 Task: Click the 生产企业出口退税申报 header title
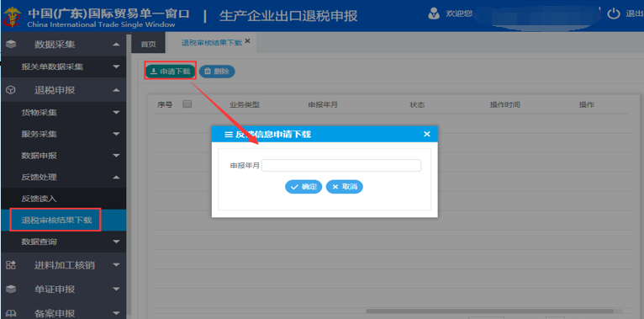click(288, 16)
